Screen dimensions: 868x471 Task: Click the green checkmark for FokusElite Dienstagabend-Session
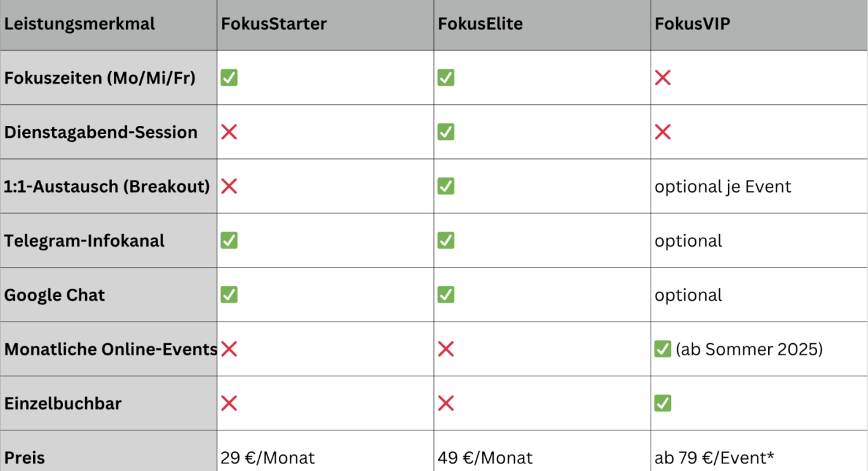pyautogui.click(x=446, y=132)
